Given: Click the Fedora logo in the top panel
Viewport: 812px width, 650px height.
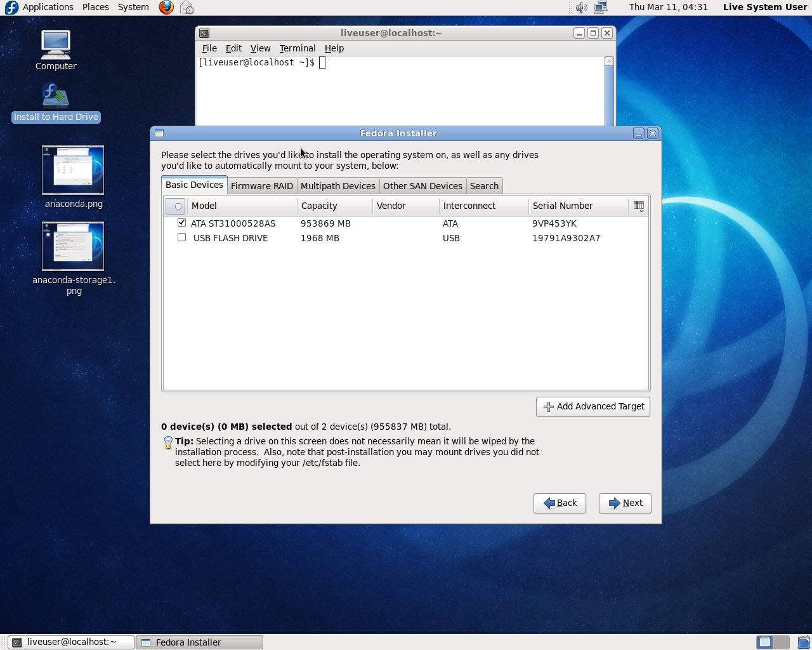Looking at the screenshot, I should (x=11, y=8).
